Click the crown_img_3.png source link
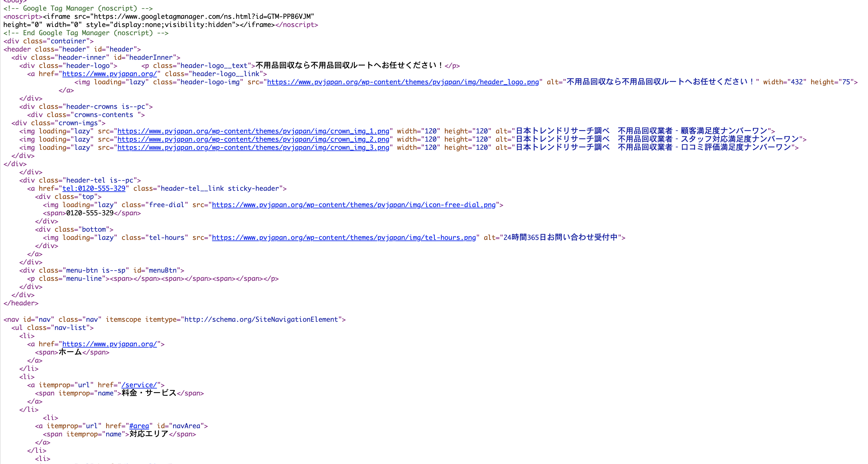This screenshot has height=464, width=868. tap(253, 147)
